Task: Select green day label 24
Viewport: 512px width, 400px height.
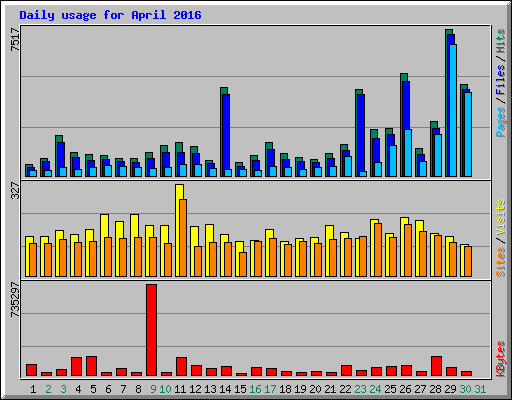Action: 375,389
